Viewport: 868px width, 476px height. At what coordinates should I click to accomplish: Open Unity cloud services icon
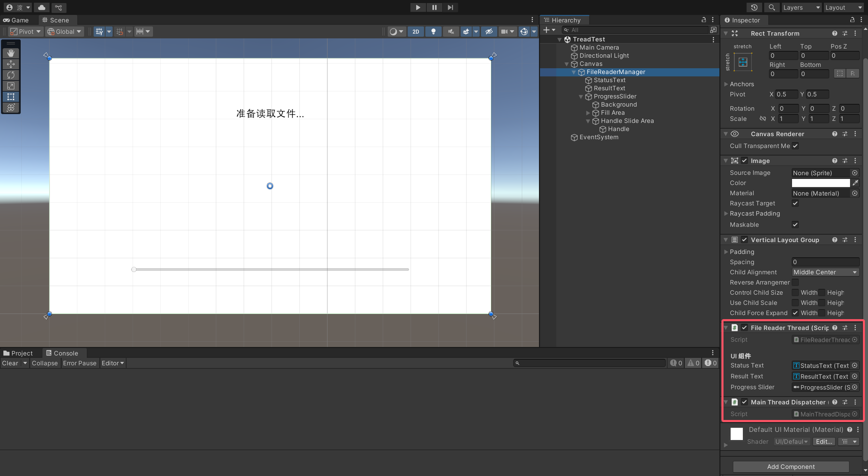pos(42,7)
